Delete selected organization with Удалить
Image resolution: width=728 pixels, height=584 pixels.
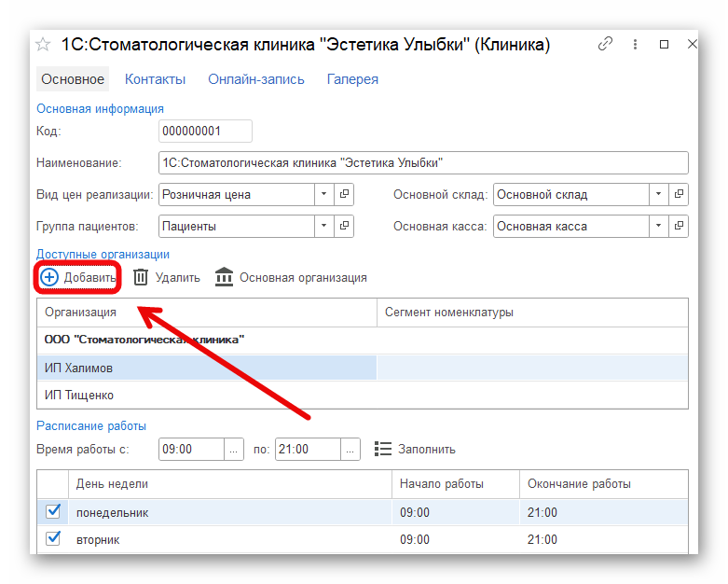tap(167, 277)
